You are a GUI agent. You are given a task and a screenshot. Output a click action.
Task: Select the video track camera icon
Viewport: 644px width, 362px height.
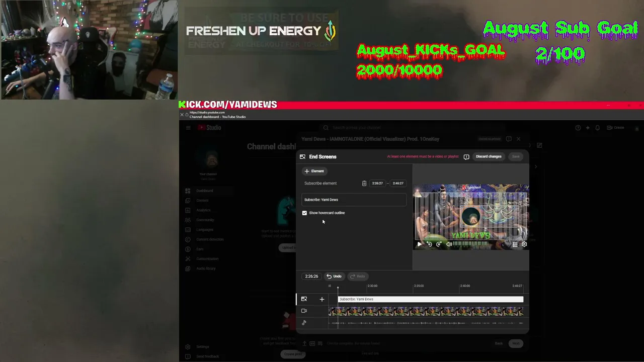click(x=304, y=311)
